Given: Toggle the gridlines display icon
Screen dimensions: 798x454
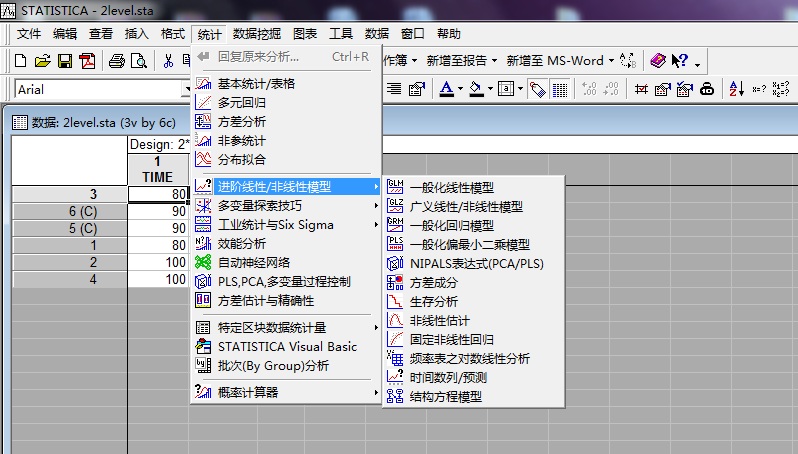Looking at the screenshot, I should pos(560,90).
